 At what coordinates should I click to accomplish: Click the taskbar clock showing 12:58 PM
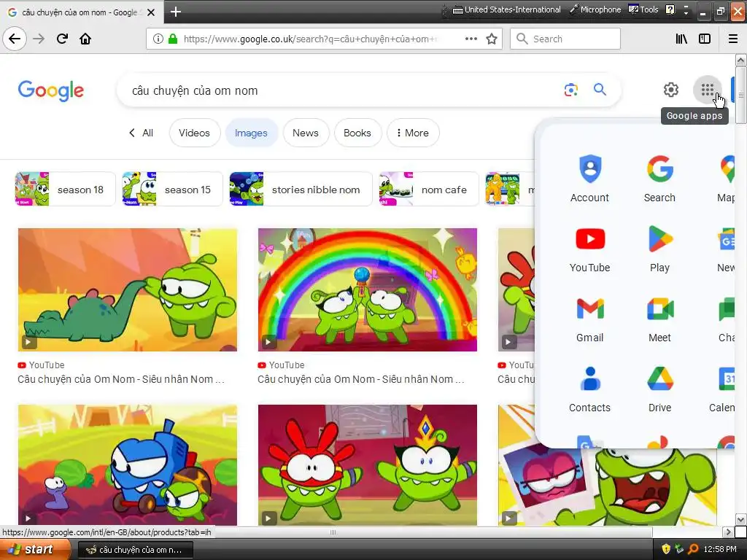click(x=720, y=549)
